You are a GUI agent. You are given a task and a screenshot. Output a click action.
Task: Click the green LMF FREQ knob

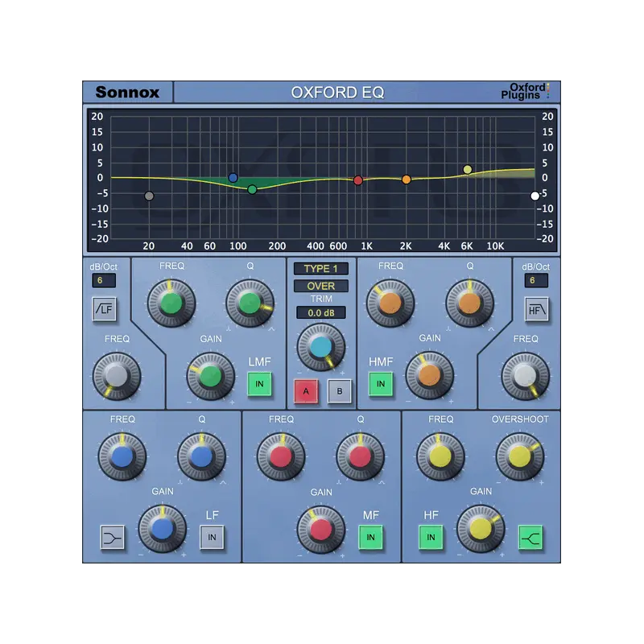coord(171,303)
